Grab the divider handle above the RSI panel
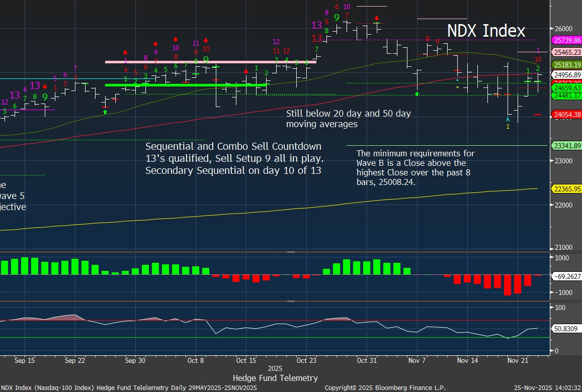Screen dimensions: 582x392 click(291, 302)
